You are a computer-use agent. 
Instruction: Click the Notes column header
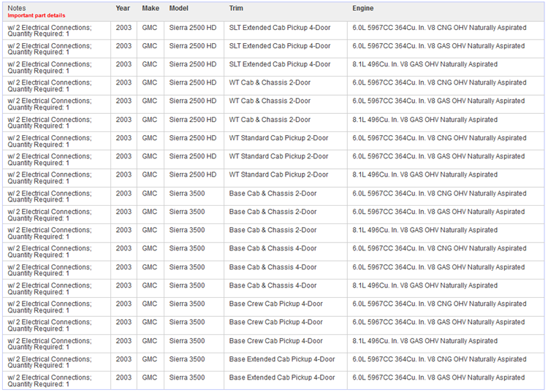point(17,8)
